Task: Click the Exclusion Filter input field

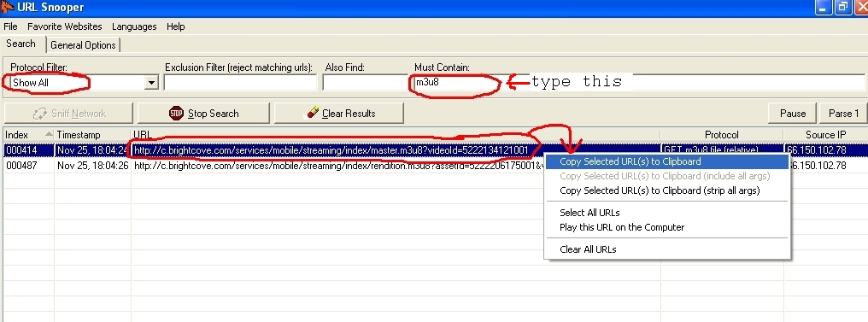Action: click(x=240, y=83)
